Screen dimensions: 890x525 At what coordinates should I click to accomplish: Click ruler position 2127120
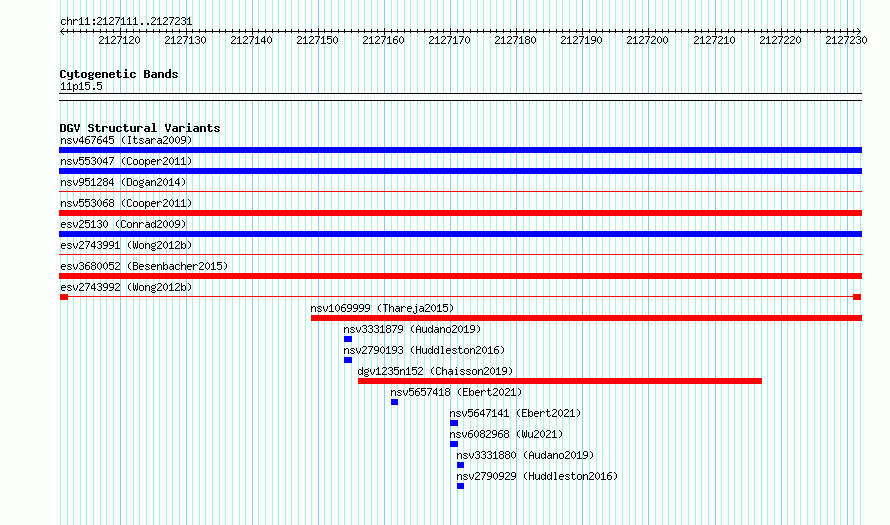click(x=119, y=40)
